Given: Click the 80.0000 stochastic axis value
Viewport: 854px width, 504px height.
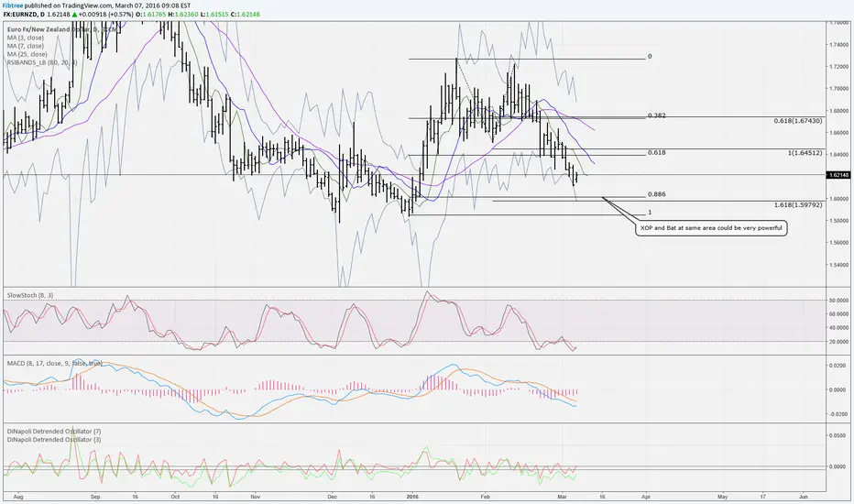Looking at the screenshot, I should point(839,301).
